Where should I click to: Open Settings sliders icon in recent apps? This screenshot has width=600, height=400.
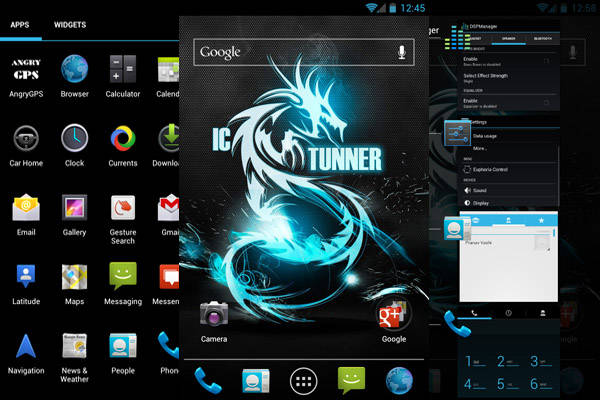[457, 133]
